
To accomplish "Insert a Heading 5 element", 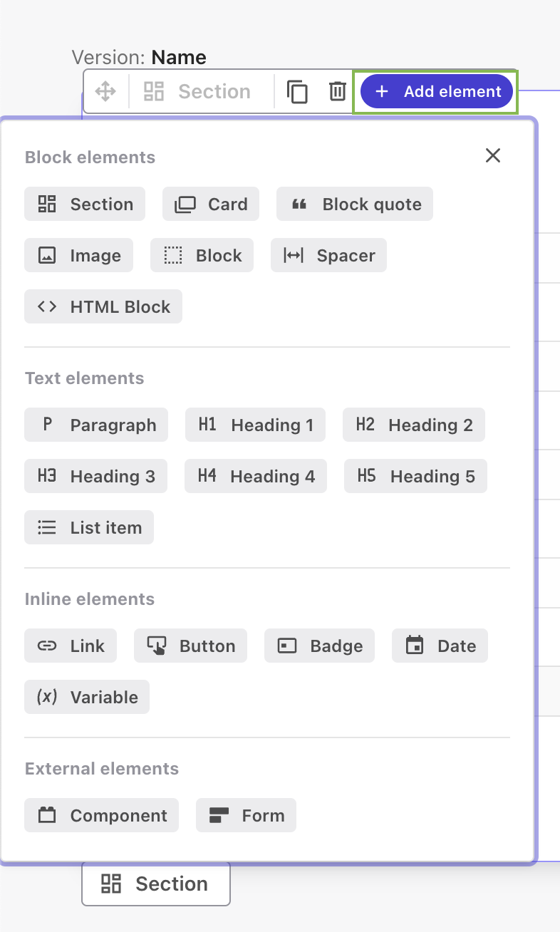I will (x=415, y=476).
